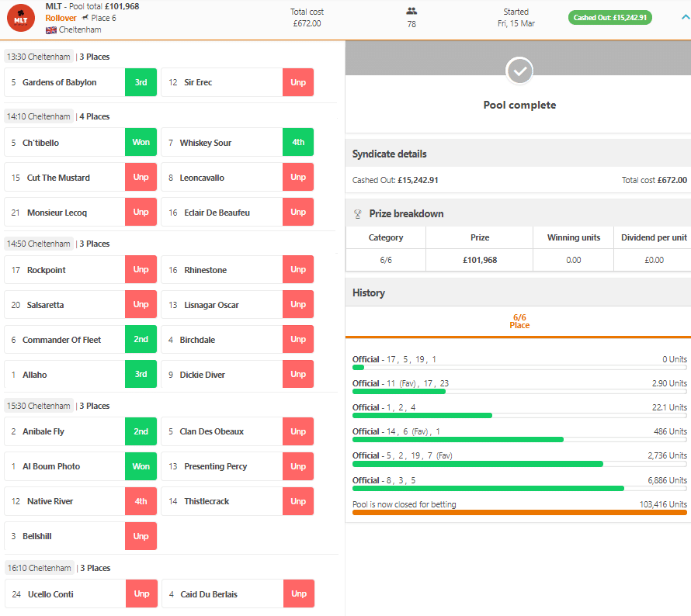Click the Won badge for Ch'tibello

point(141,143)
